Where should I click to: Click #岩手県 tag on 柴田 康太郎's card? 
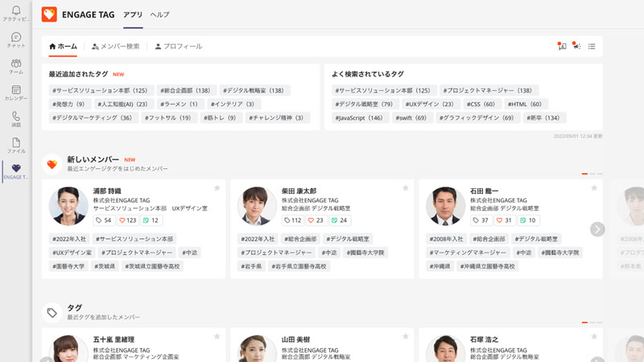251,266
